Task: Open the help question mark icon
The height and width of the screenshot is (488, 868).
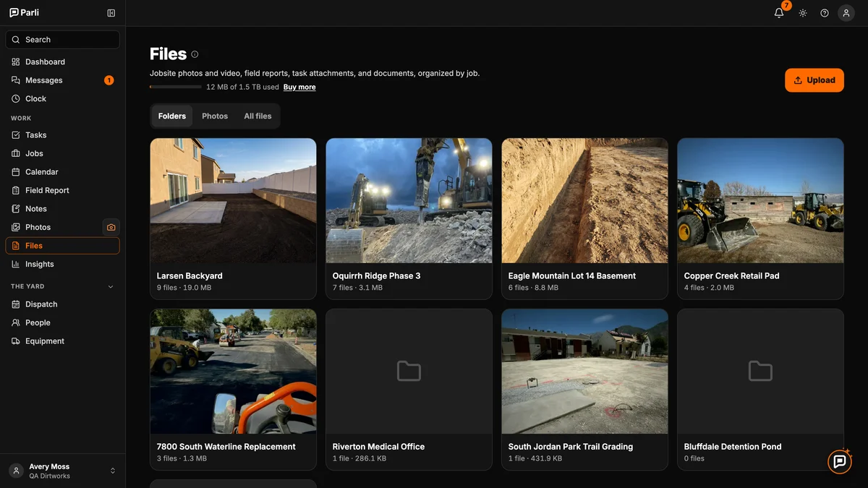Action: [825, 13]
